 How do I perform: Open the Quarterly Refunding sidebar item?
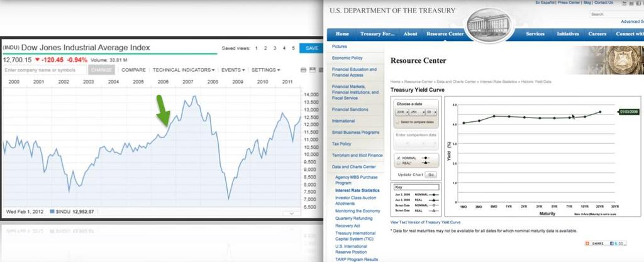pos(353,219)
